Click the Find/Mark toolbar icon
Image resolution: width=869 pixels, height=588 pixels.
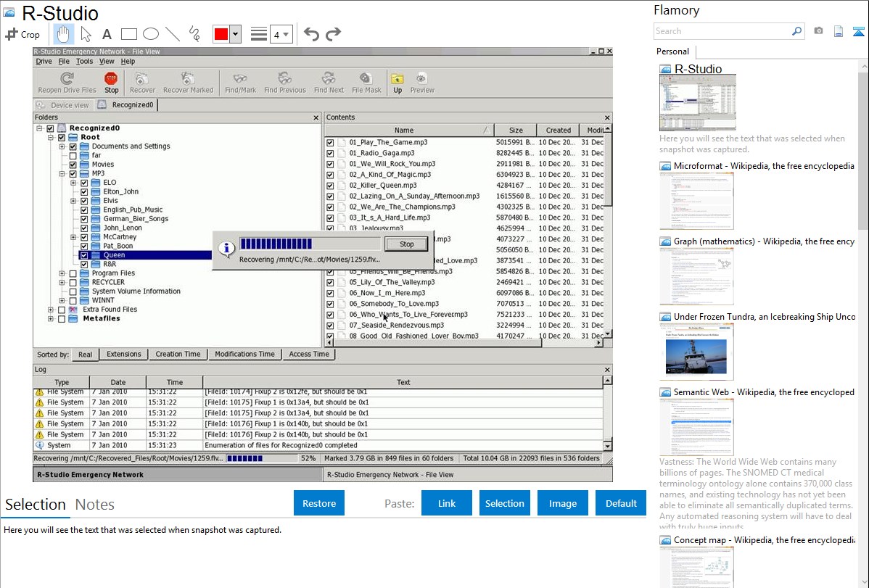241,83
